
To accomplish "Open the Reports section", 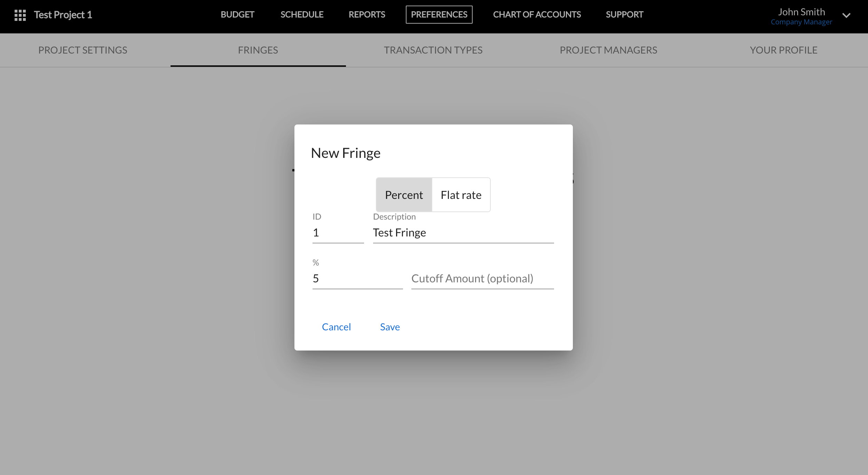I will (x=367, y=15).
